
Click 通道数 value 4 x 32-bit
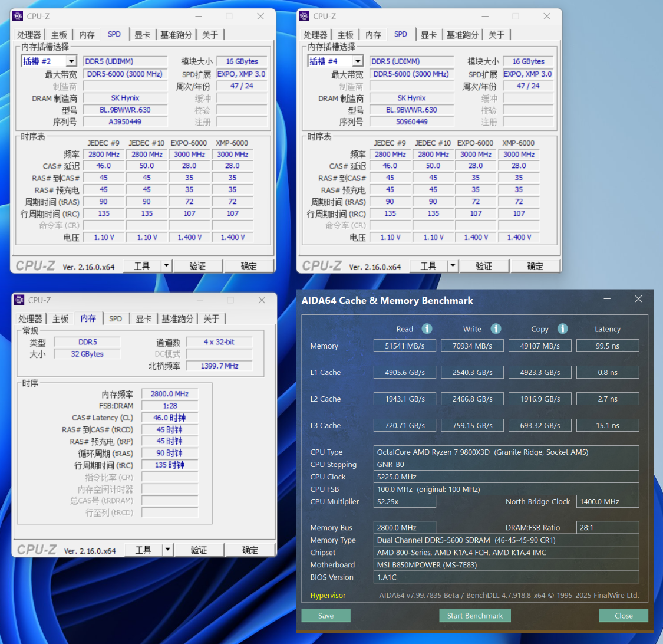coord(219,342)
